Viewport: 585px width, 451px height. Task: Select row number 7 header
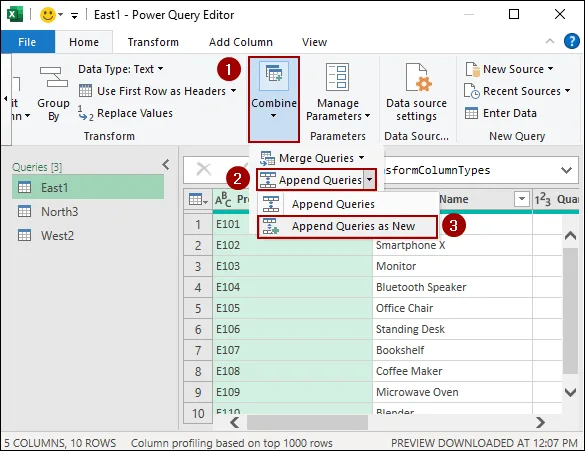click(198, 350)
